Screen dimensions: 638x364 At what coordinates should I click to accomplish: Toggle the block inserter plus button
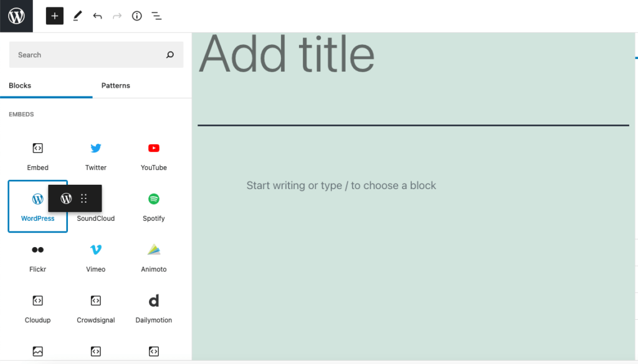pos(55,16)
